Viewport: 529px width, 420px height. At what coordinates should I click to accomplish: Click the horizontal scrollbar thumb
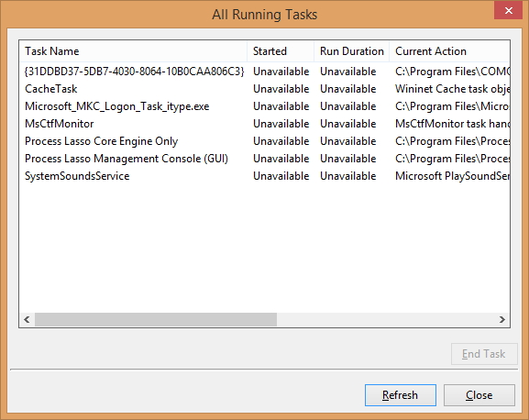click(x=156, y=319)
